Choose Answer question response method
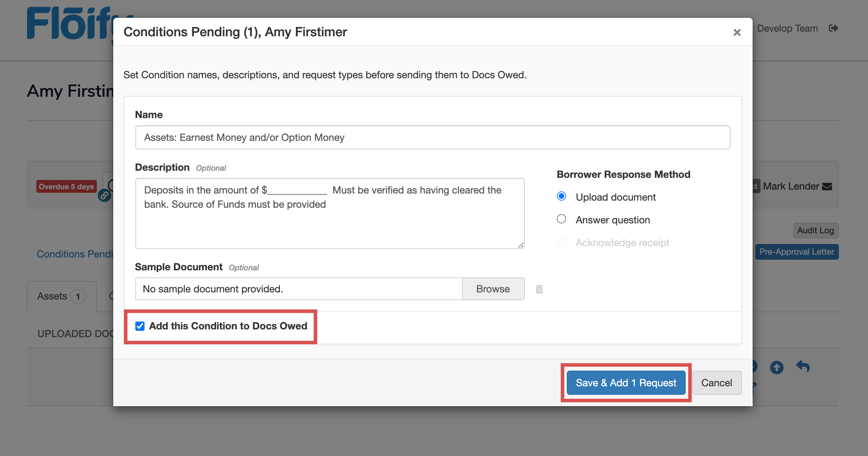 [561, 219]
